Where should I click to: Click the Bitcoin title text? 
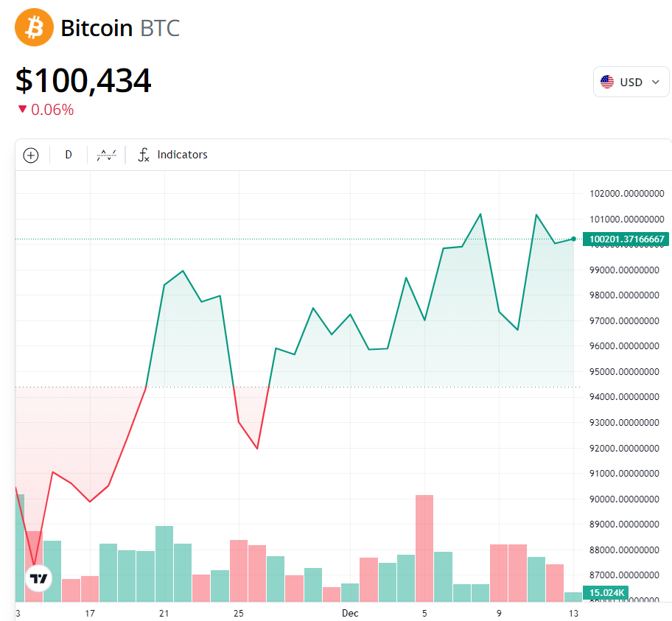tap(97, 28)
